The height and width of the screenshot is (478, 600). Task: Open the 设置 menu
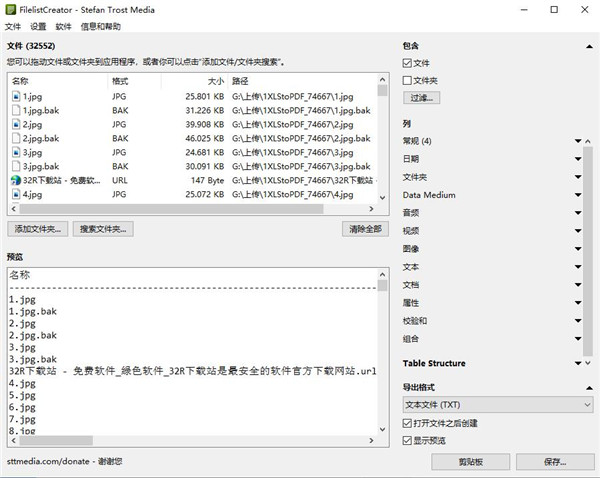(x=38, y=26)
